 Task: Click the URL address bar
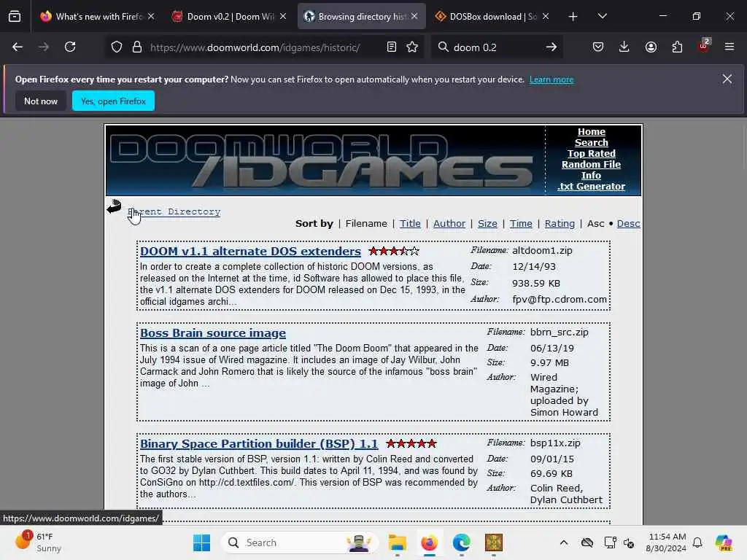[x=255, y=47]
